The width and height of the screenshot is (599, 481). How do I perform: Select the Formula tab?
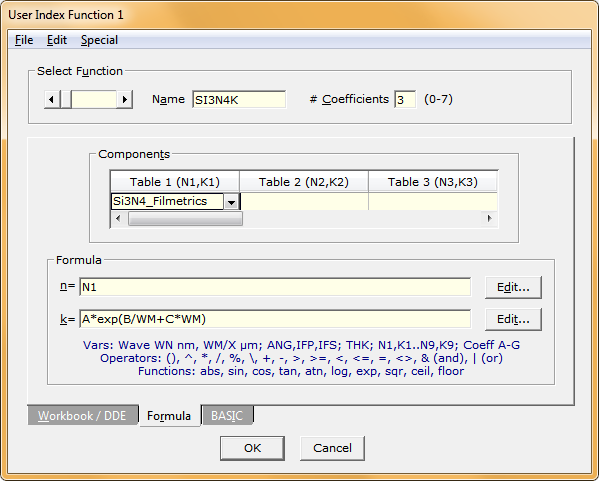pyautogui.click(x=169, y=416)
